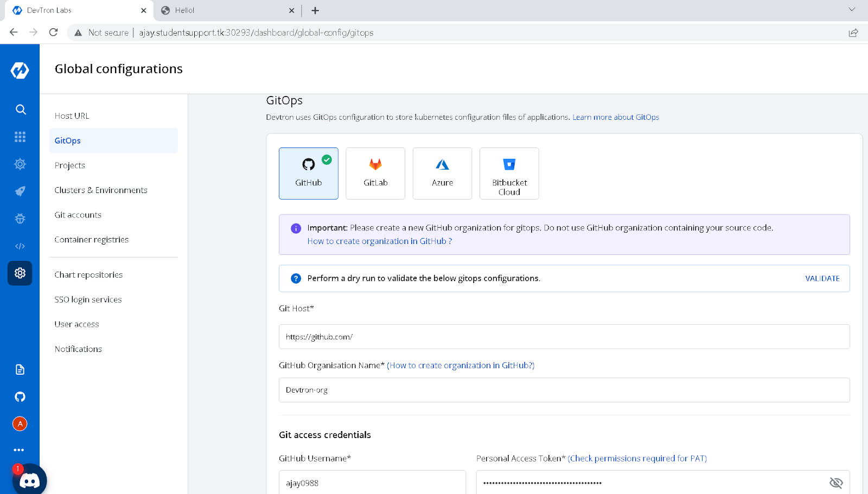The image size is (868, 494).
Task: Close the DevTron Labs tab
Action: click(144, 10)
